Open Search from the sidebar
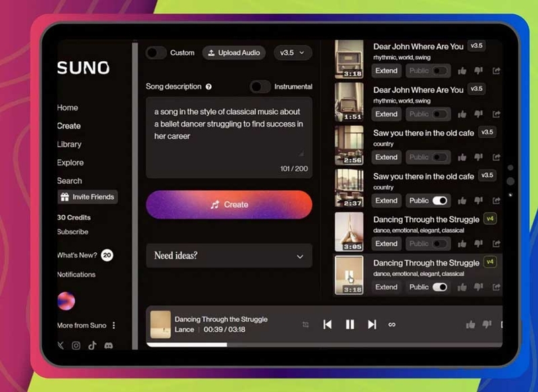This screenshot has height=392, width=538. [70, 181]
